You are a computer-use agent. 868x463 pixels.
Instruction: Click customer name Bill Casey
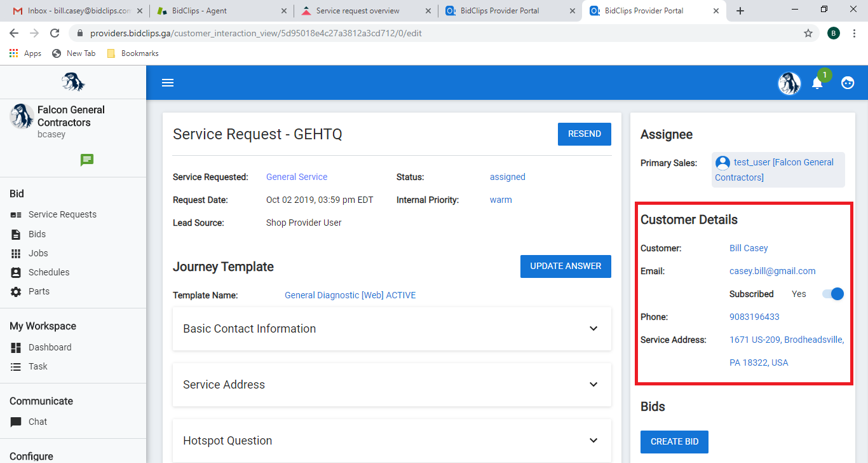749,248
